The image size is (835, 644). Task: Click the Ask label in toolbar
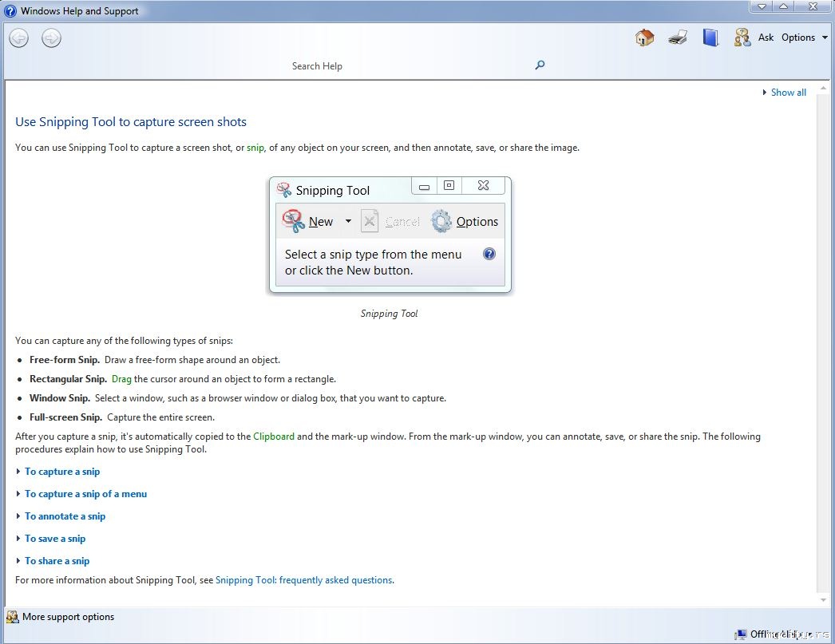click(x=766, y=38)
